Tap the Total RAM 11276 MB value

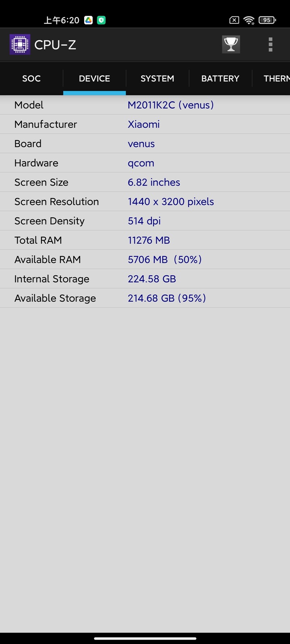pos(149,240)
